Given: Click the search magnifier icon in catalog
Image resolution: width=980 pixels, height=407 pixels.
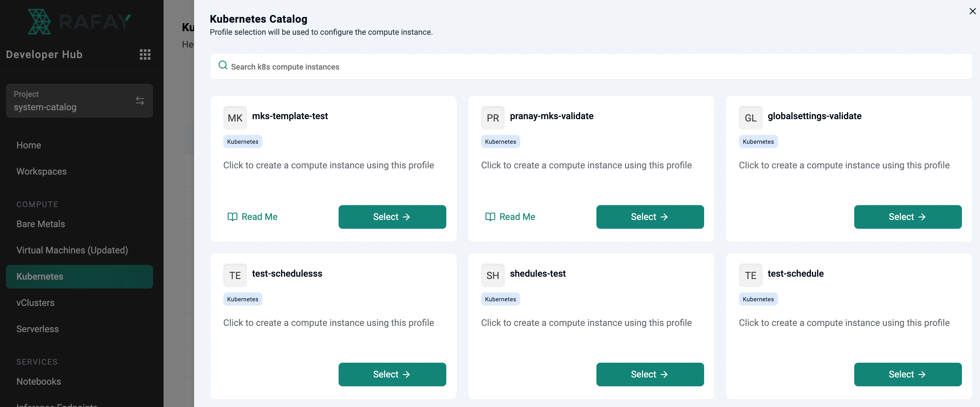Looking at the screenshot, I should [223, 65].
